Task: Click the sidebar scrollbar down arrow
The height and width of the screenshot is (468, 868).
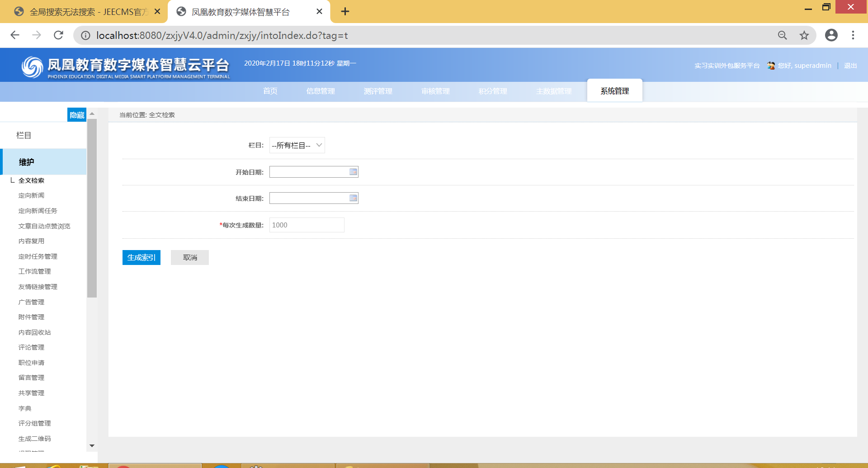Action: pyautogui.click(x=92, y=446)
